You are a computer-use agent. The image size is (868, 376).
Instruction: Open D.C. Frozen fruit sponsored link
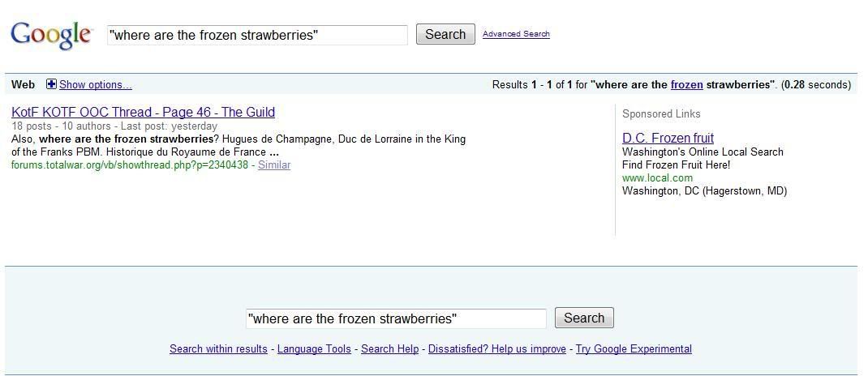coord(668,138)
